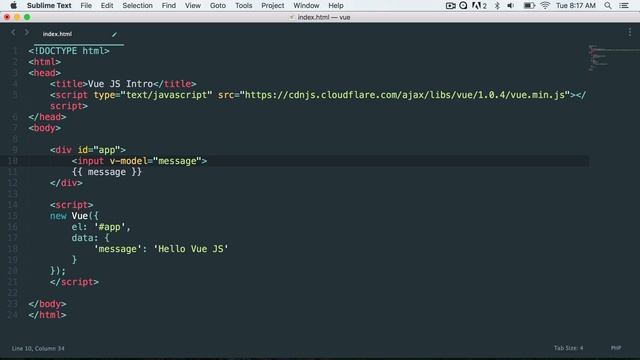The height and width of the screenshot is (360, 640).
Task: Open the Edit menu
Action: tap(107, 6)
